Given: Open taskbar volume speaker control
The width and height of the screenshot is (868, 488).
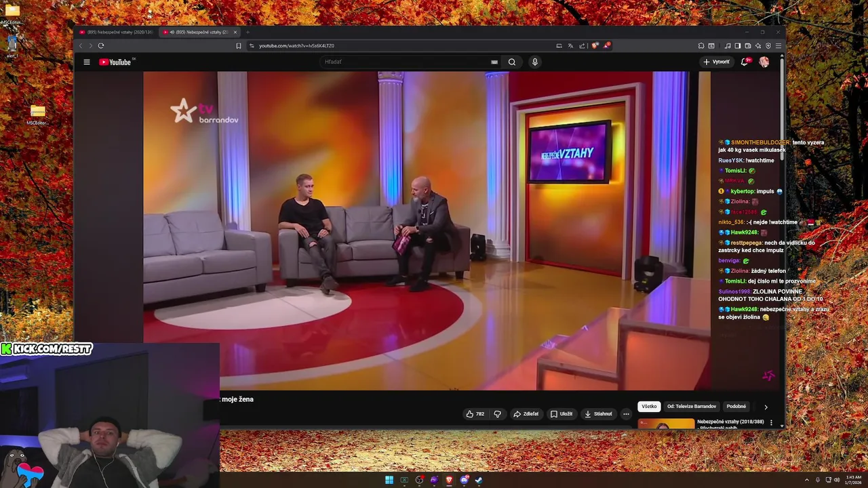Looking at the screenshot, I should pos(836,480).
